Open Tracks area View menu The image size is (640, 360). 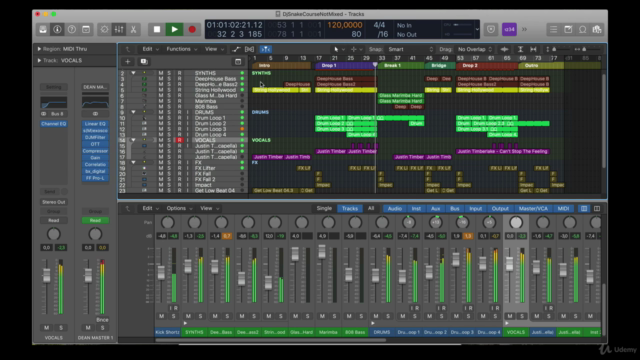(214, 49)
